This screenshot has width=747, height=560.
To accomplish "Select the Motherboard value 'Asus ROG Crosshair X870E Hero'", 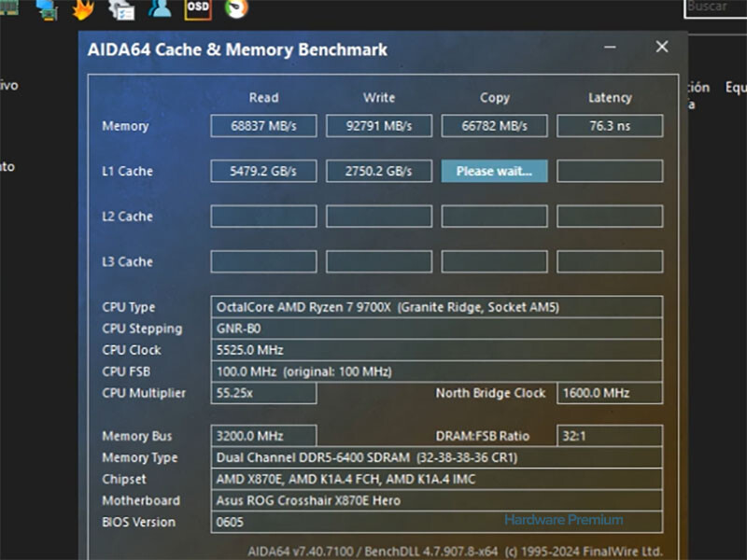I will 436,500.
